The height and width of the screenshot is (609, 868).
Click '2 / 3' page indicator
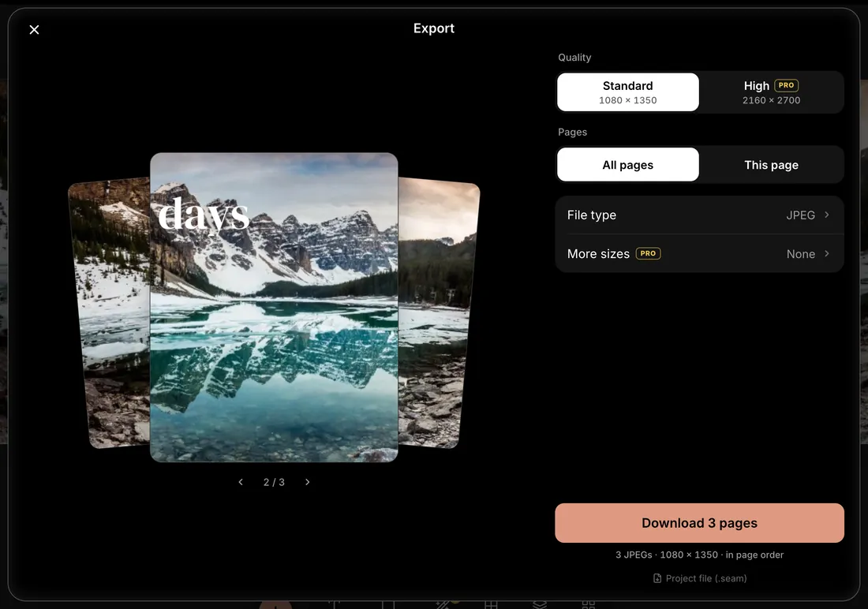(274, 482)
